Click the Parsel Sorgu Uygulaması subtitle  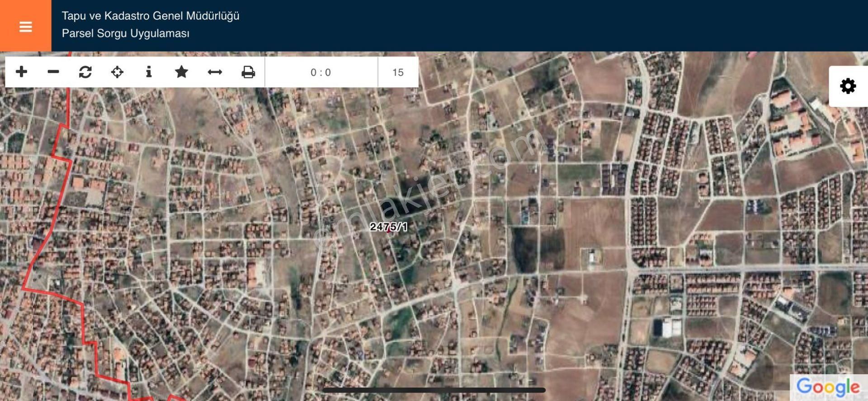pyautogui.click(x=126, y=33)
